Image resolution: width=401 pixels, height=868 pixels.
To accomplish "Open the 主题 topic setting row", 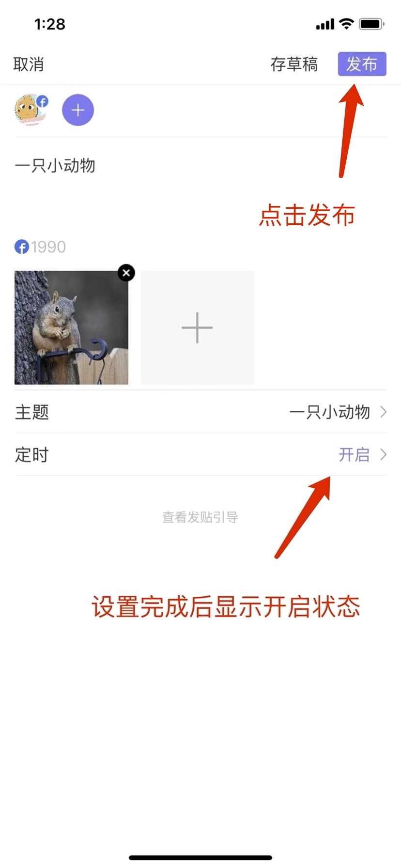I will click(x=200, y=412).
